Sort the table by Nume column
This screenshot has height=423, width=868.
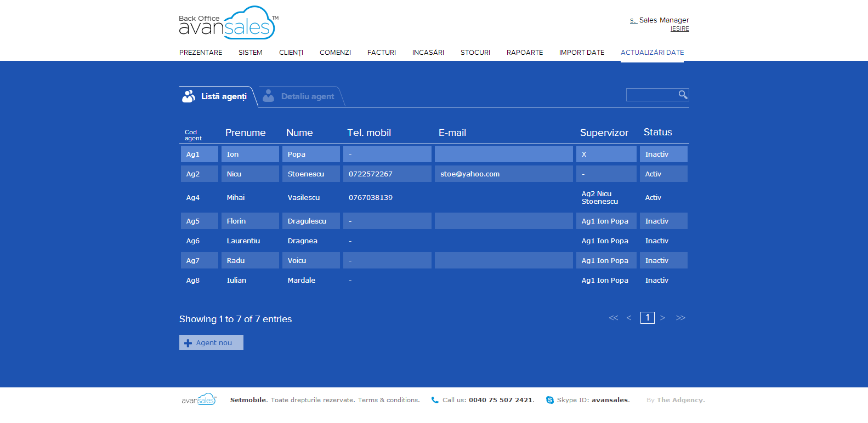pos(299,133)
